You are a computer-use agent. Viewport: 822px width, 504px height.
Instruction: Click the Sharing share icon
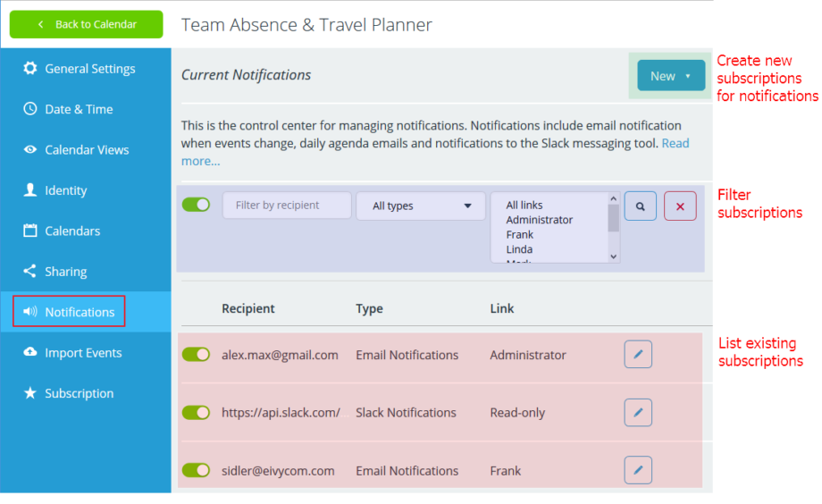(29, 271)
